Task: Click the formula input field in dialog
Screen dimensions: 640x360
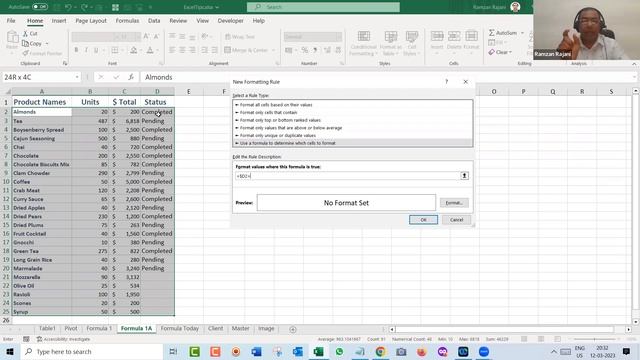Action: coord(347,176)
